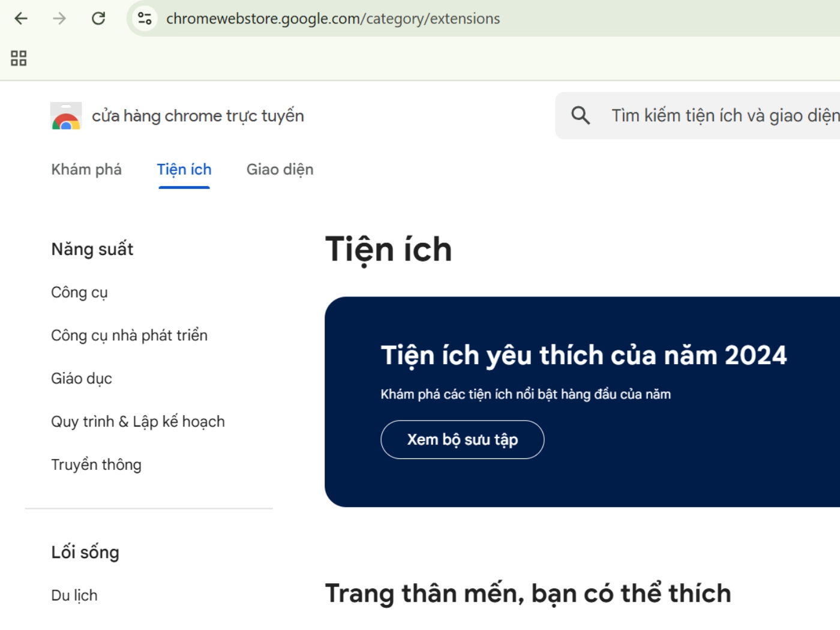
Task: Click the browser forward arrow
Action: 59,19
